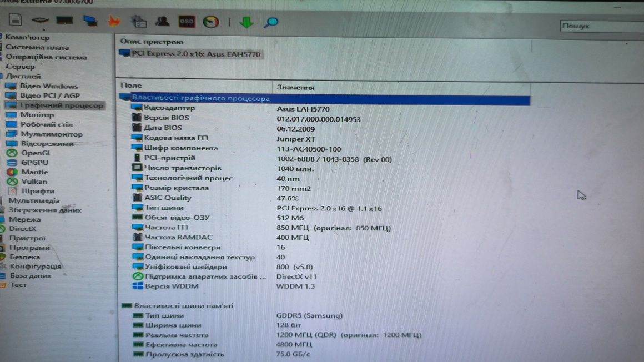
Task: Open Конфігурація section in tree
Action: 36,267
